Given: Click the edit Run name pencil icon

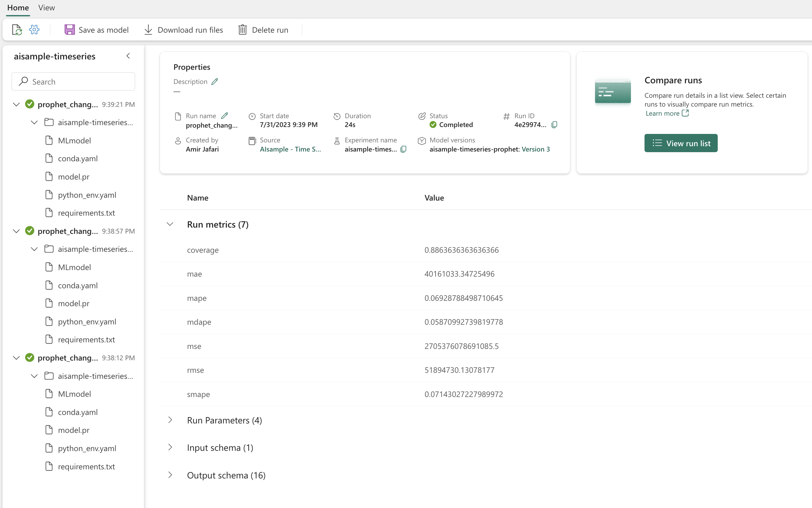Looking at the screenshot, I should [x=225, y=116].
